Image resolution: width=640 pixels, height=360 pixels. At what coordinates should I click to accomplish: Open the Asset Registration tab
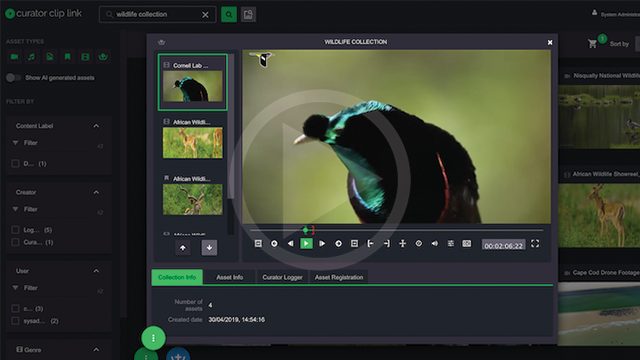click(339, 277)
